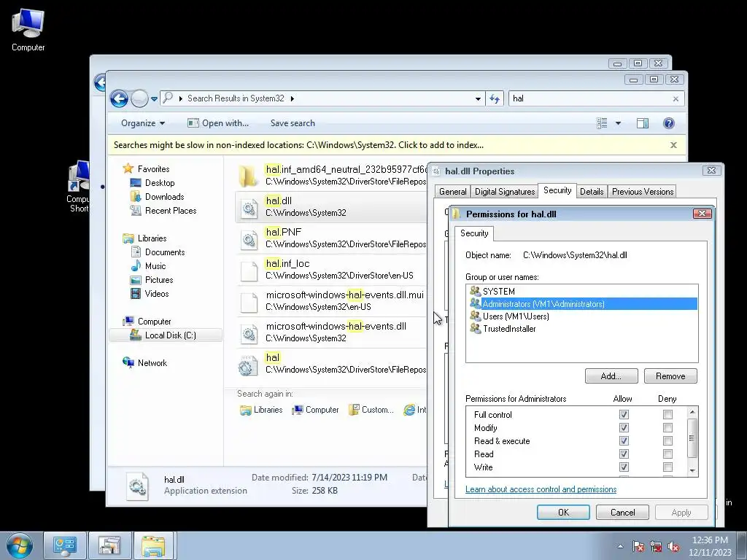Toggle Deny for Modify

(667, 427)
